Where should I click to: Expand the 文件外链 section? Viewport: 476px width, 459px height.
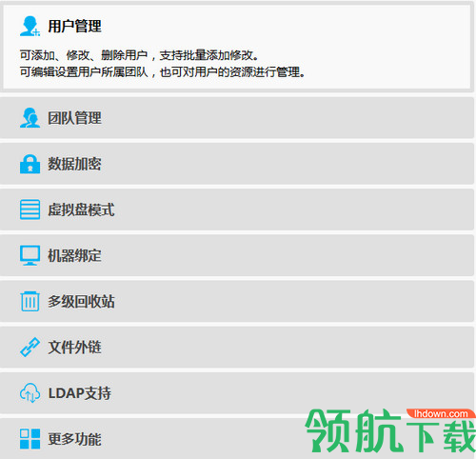point(237,347)
